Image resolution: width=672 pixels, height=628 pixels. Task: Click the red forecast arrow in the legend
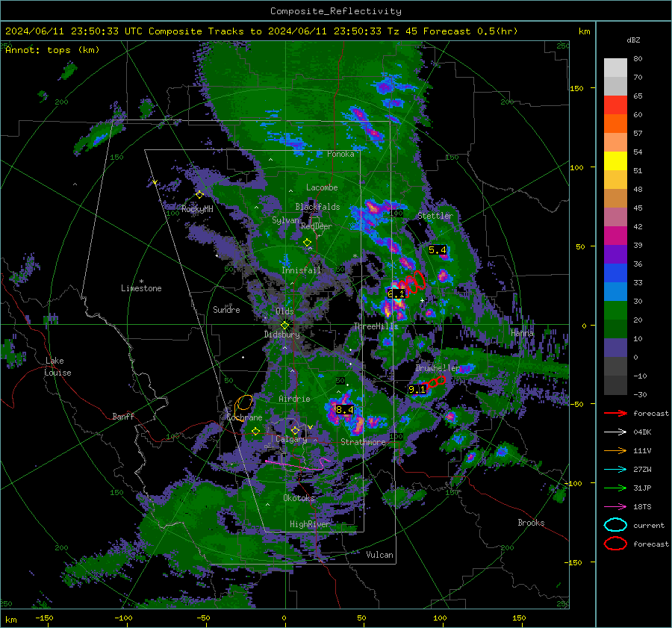tap(615, 413)
